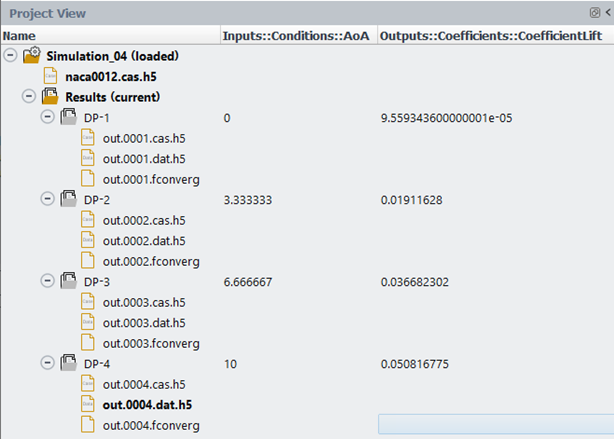This screenshot has width=614, height=439.
Task: Click lift value 0.01911628
Action: [x=412, y=200]
